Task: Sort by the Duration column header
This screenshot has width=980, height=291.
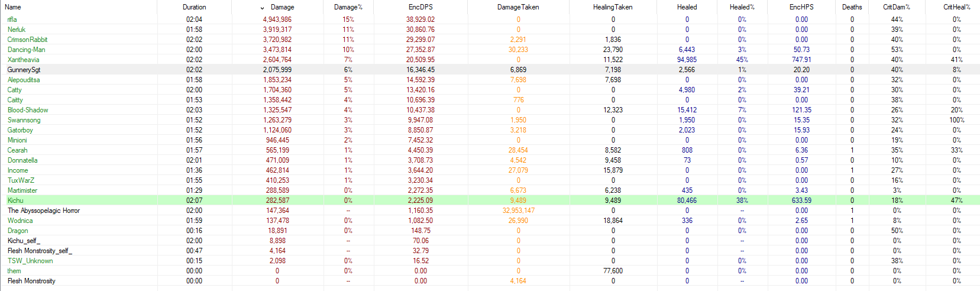Action: [x=194, y=7]
